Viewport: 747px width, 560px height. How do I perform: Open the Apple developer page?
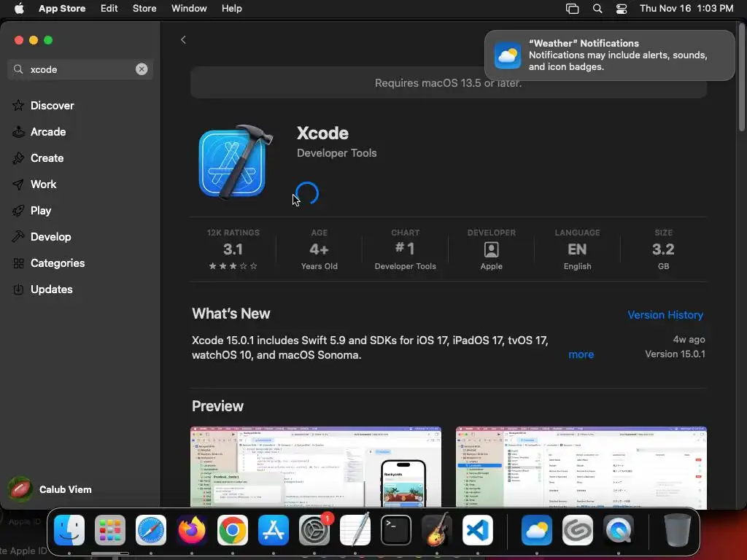coord(491,249)
